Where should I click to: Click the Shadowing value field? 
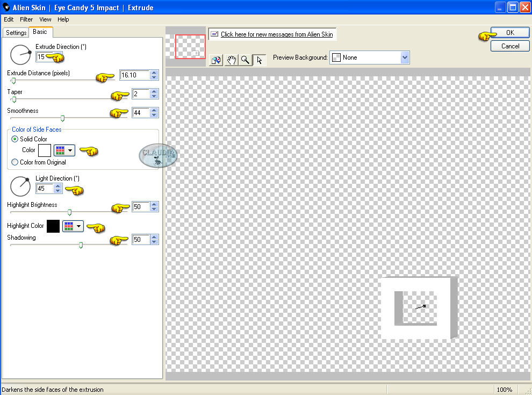141,240
